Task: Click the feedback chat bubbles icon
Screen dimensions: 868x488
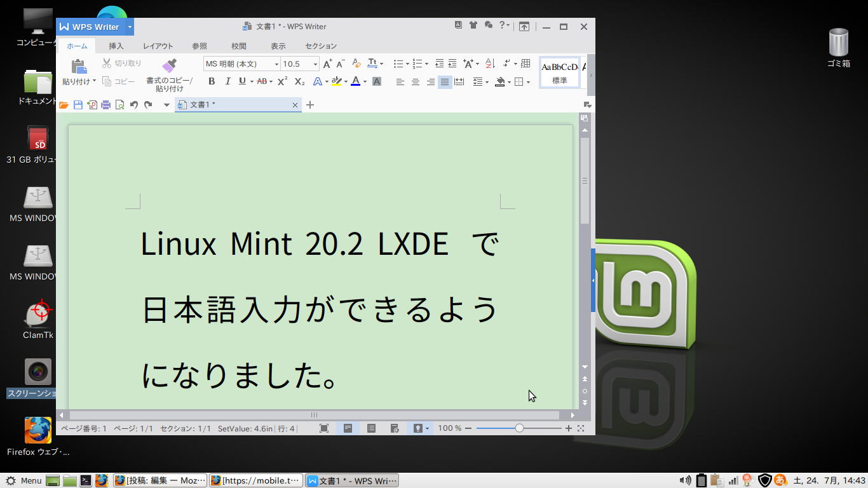Action: tap(488, 25)
